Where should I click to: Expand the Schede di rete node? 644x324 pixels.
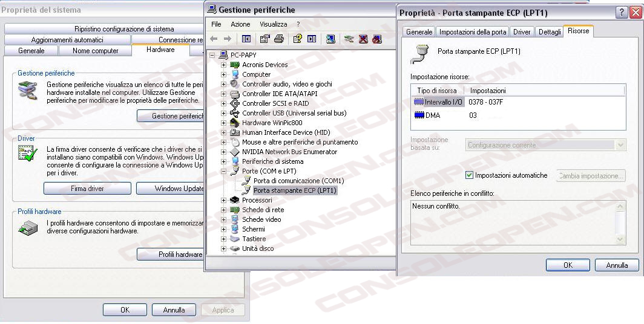point(224,210)
